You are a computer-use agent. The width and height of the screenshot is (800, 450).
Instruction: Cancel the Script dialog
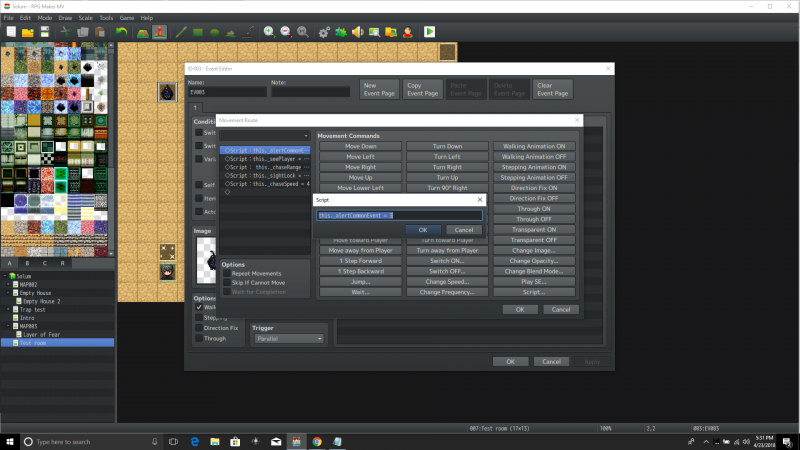(464, 230)
